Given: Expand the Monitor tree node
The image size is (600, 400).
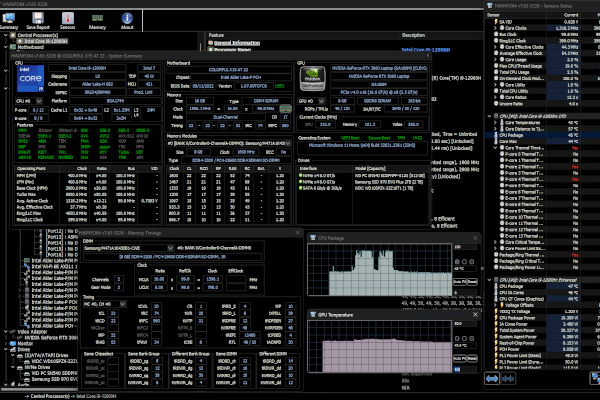Looking at the screenshot, I should (6, 344).
